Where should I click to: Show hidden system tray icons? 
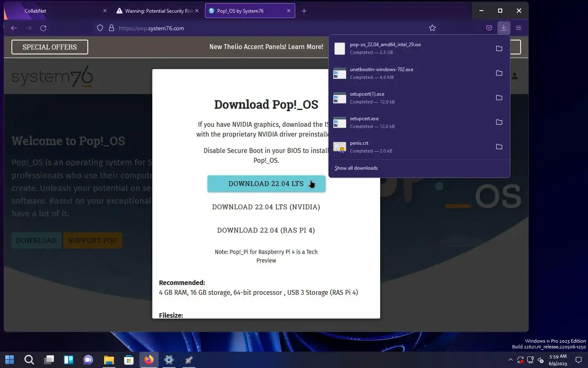[510, 360]
